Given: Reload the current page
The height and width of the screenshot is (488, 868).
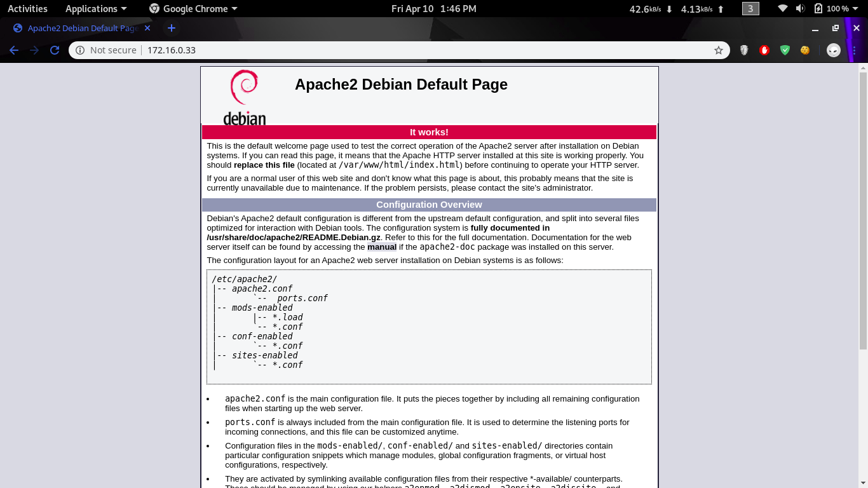Looking at the screenshot, I should [55, 50].
